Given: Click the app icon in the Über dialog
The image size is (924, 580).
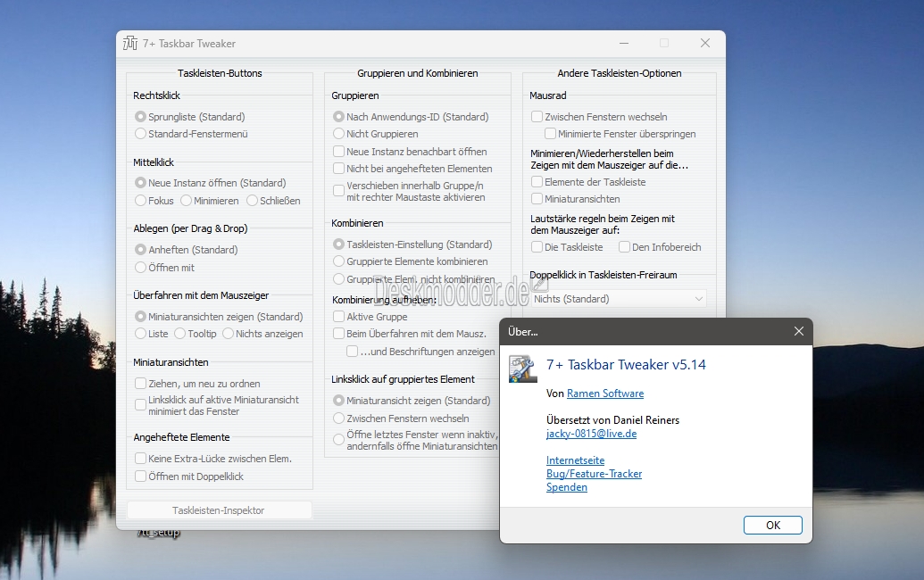Looking at the screenshot, I should click(x=522, y=369).
